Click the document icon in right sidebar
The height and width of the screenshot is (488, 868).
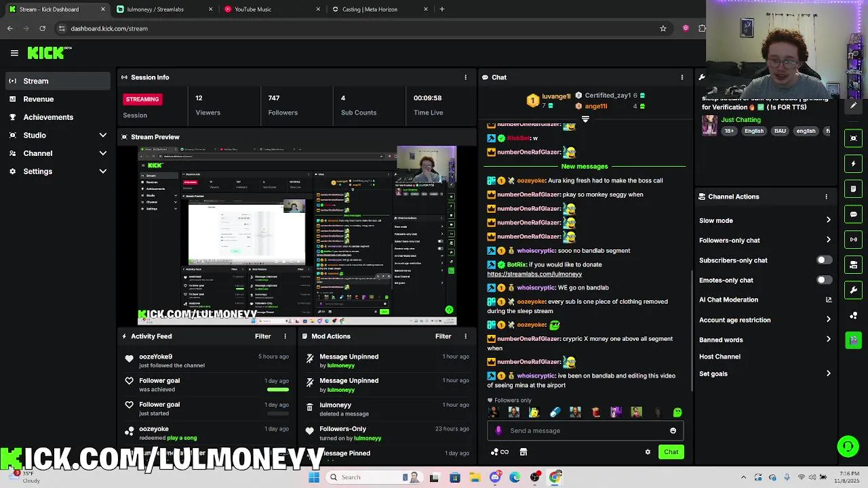coord(854,188)
